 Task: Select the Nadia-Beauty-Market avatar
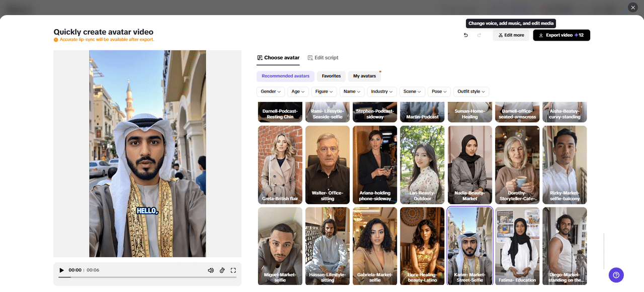click(470, 165)
